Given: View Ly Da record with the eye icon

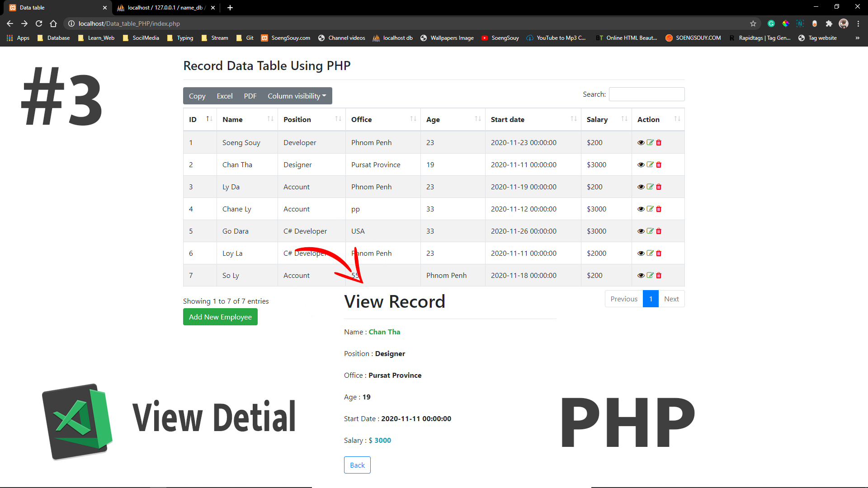Looking at the screenshot, I should point(641,187).
